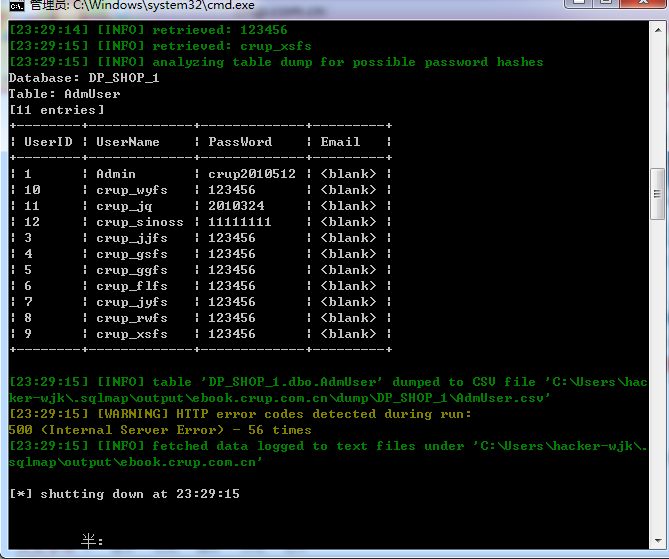Image resolution: width=669 pixels, height=559 pixels.
Task: Click the cmd.exe window title text
Action: click(x=143, y=5)
